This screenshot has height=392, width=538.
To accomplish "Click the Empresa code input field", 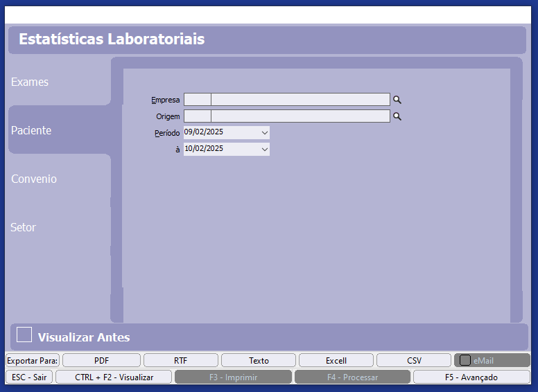I will tap(198, 100).
